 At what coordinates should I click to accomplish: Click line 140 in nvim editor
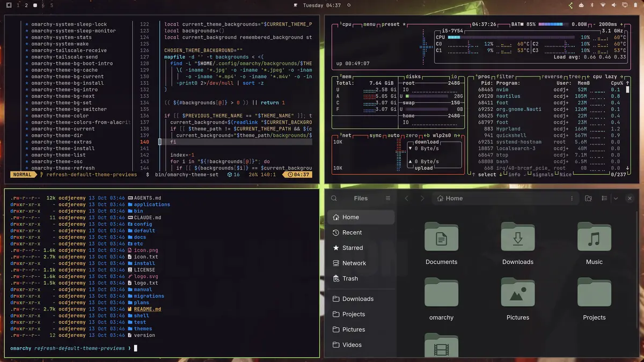tap(236, 142)
